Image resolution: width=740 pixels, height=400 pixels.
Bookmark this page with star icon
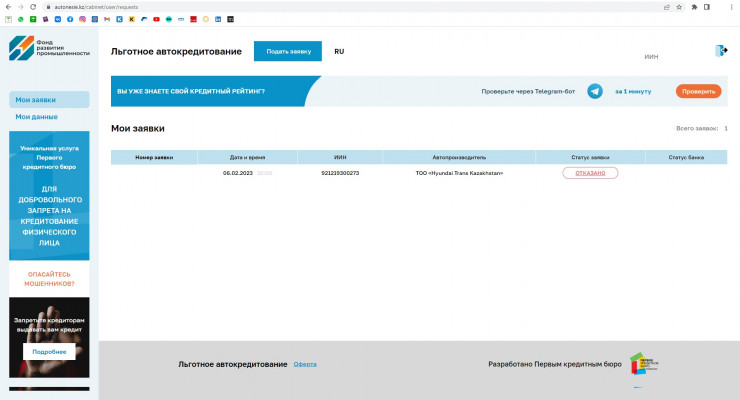tap(680, 6)
